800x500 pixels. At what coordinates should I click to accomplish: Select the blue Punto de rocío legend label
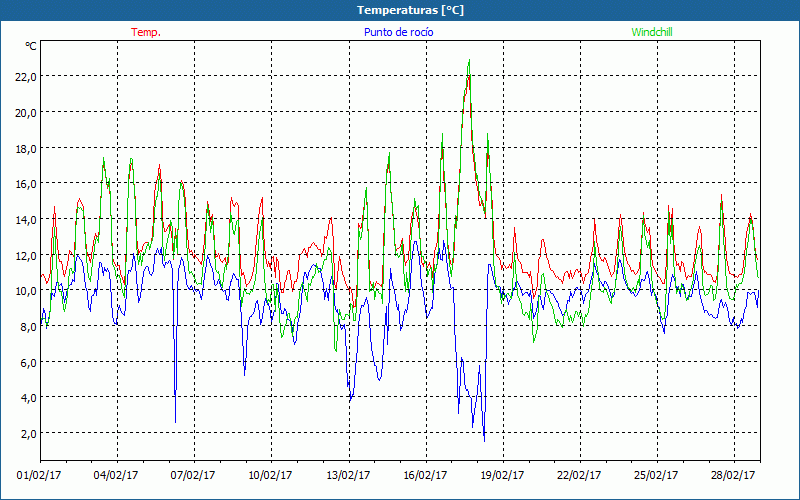tap(398, 32)
